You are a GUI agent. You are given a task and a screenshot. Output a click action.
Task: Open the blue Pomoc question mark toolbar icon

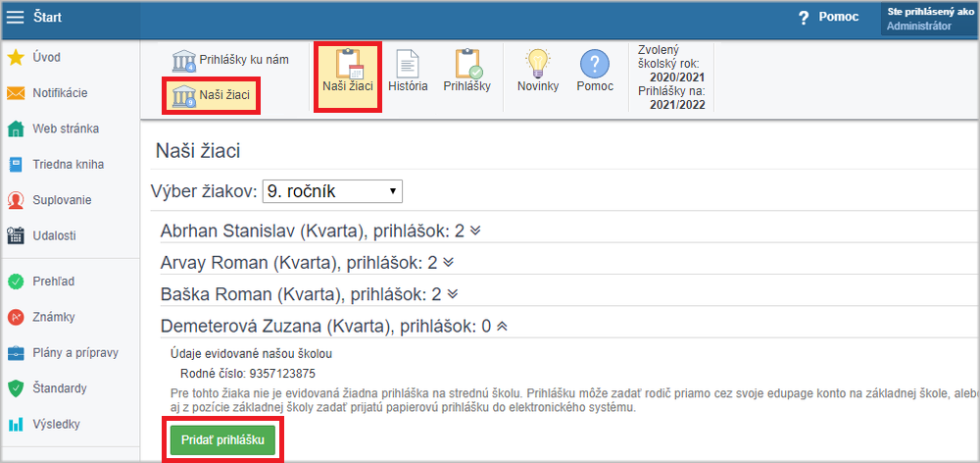click(595, 63)
